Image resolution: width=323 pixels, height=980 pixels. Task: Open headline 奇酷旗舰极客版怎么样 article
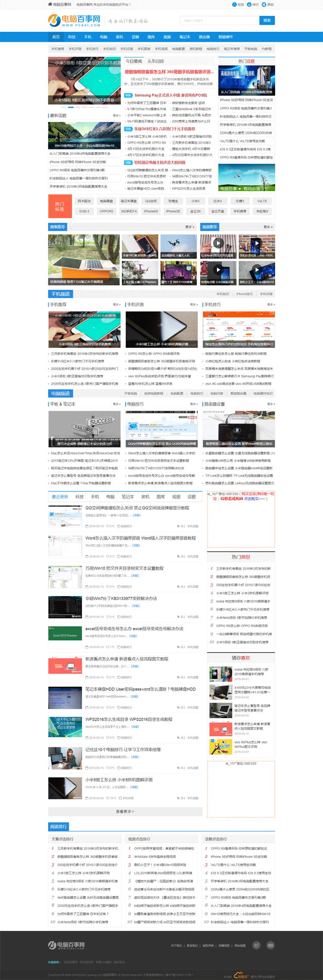click(169, 72)
